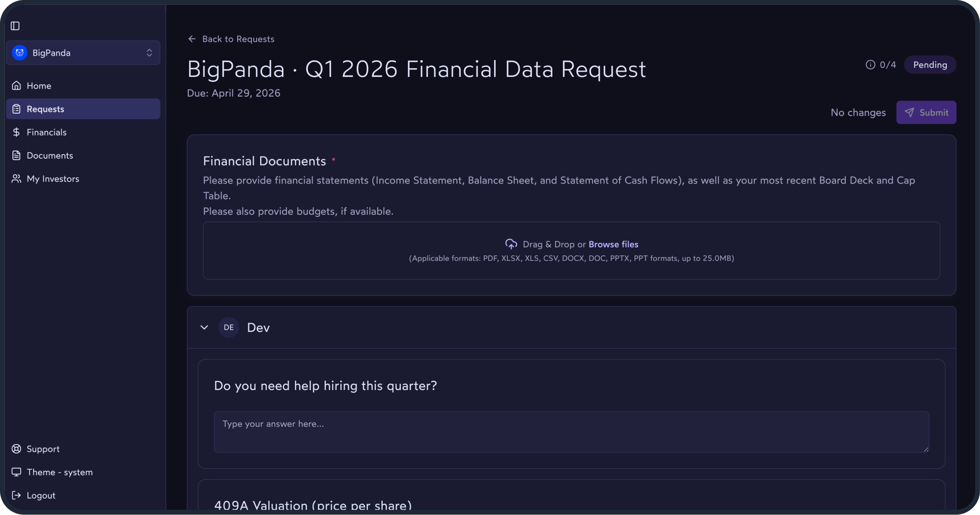Image resolution: width=980 pixels, height=515 pixels.
Task: Click the Documents file icon
Action: [16, 156]
